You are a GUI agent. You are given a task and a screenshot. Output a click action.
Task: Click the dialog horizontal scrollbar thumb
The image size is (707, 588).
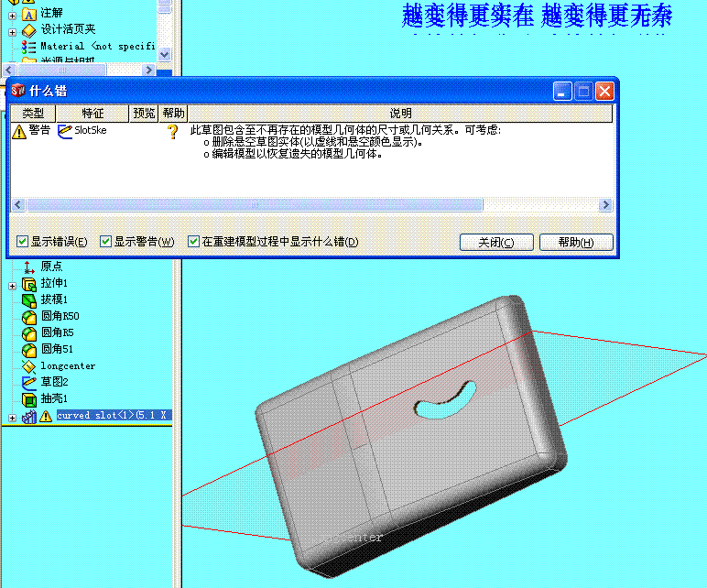[x=255, y=205]
